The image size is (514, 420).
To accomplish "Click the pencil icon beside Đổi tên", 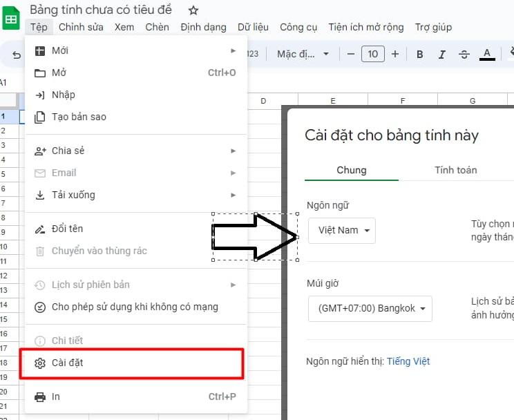I will point(40,229).
